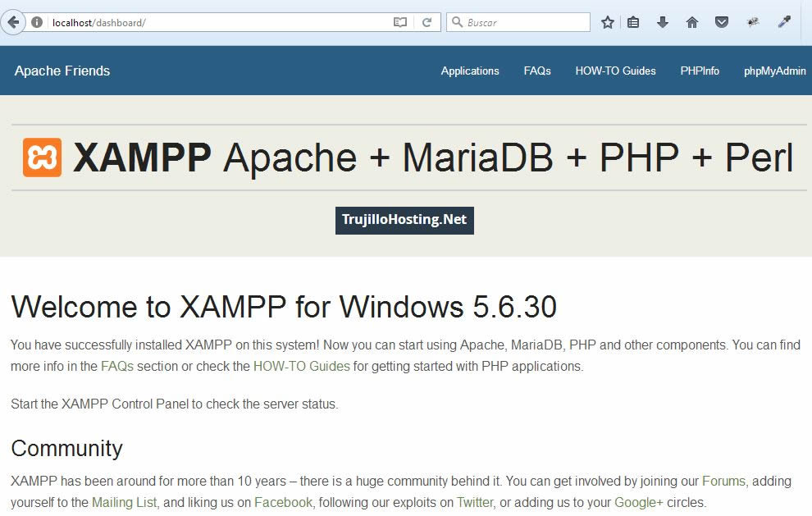Screen dimensions: 812x516
Task: Click the search magnifier icon
Action: tap(457, 22)
